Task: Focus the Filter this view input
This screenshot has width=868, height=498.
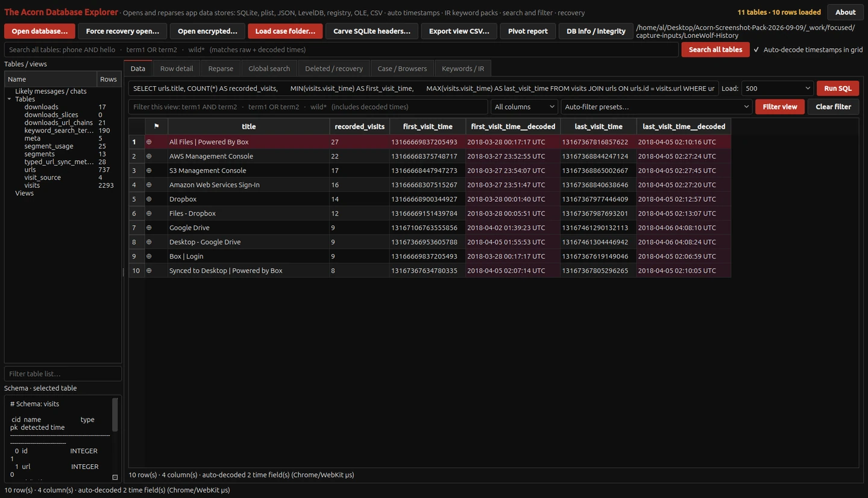Action: pos(308,107)
